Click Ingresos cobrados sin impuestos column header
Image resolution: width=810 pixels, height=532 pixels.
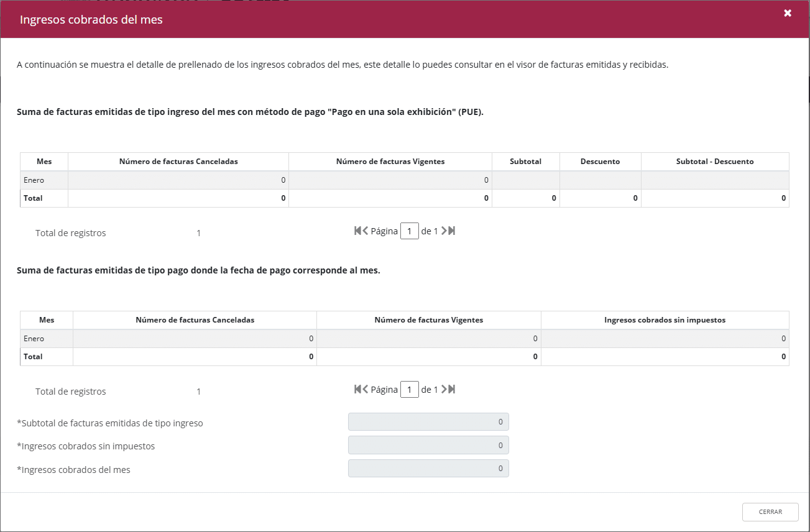click(665, 320)
